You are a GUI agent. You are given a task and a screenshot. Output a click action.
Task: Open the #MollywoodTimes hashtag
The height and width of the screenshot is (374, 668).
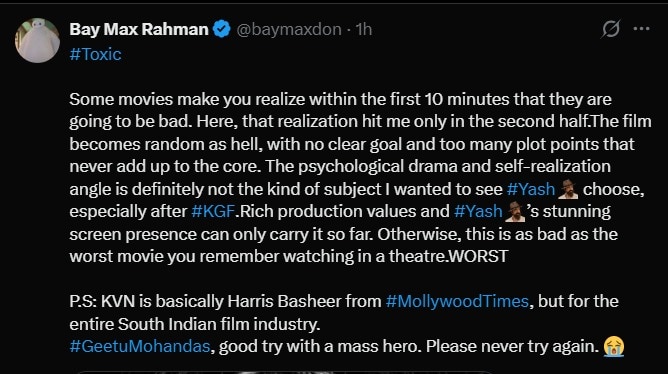[457, 301]
